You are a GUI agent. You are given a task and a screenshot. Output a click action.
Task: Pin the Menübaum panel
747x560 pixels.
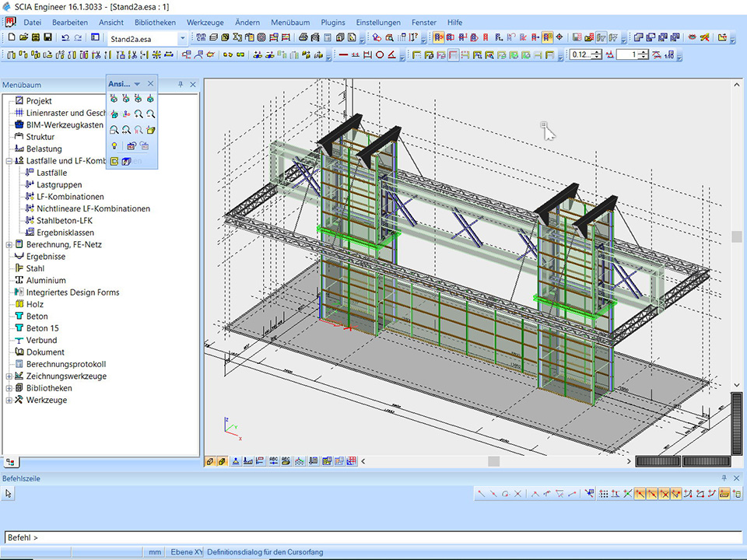tap(181, 84)
